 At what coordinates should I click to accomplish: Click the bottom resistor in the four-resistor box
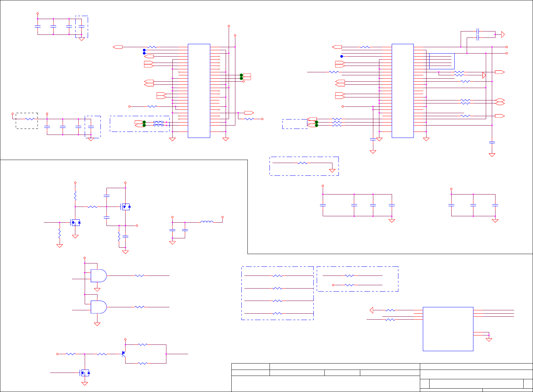[x=278, y=313]
